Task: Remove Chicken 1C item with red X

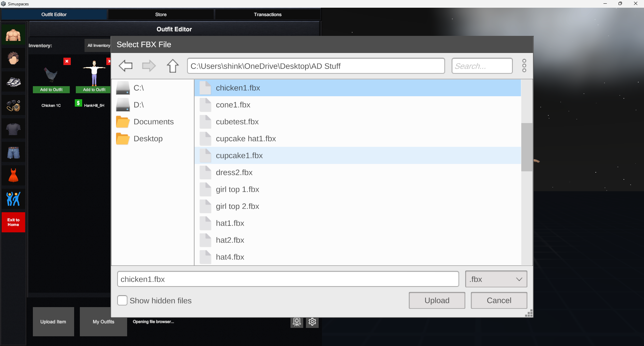Action: tap(67, 61)
